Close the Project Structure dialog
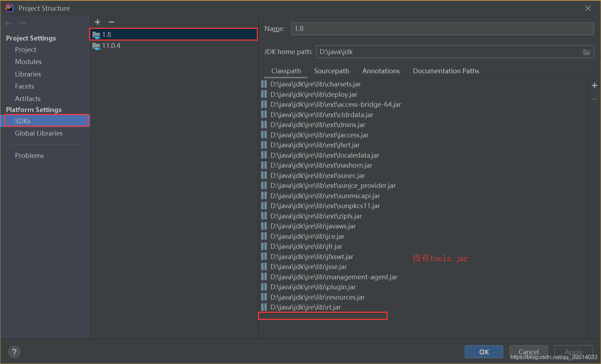The width and height of the screenshot is (601, 364). pyautogui.click(x=588, y=8)
